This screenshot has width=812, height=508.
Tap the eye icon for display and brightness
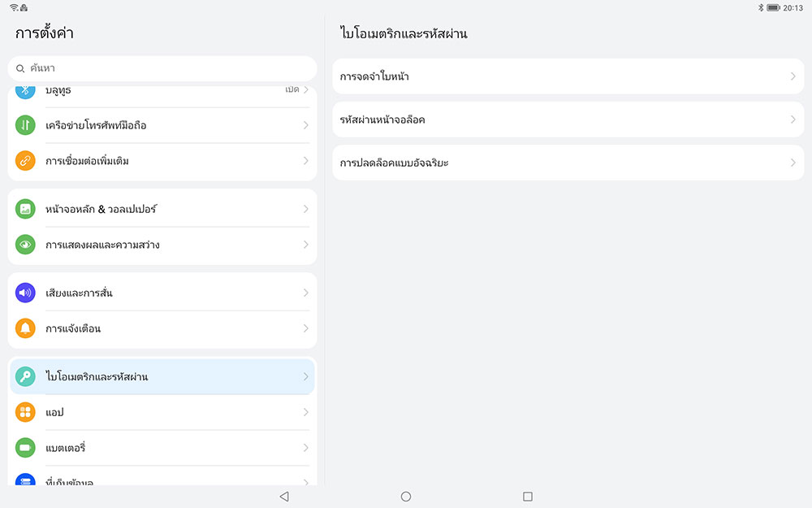coord(25,245)
